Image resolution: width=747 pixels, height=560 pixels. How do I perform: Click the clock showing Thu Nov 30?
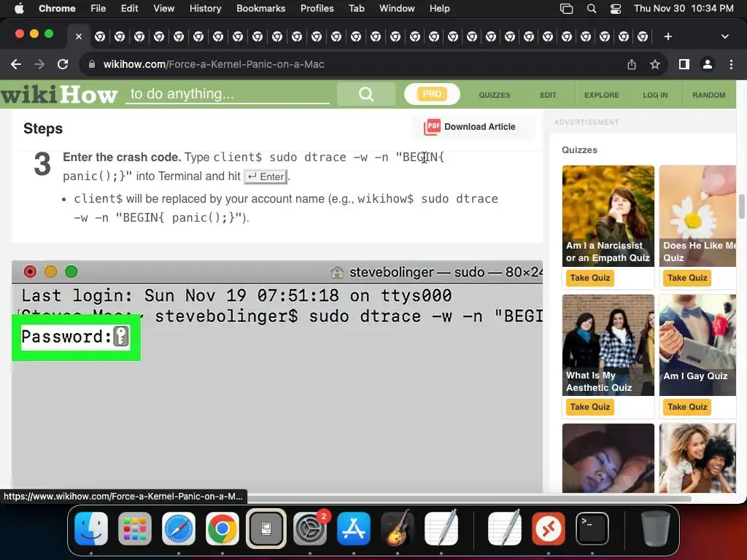coord(684,8)
